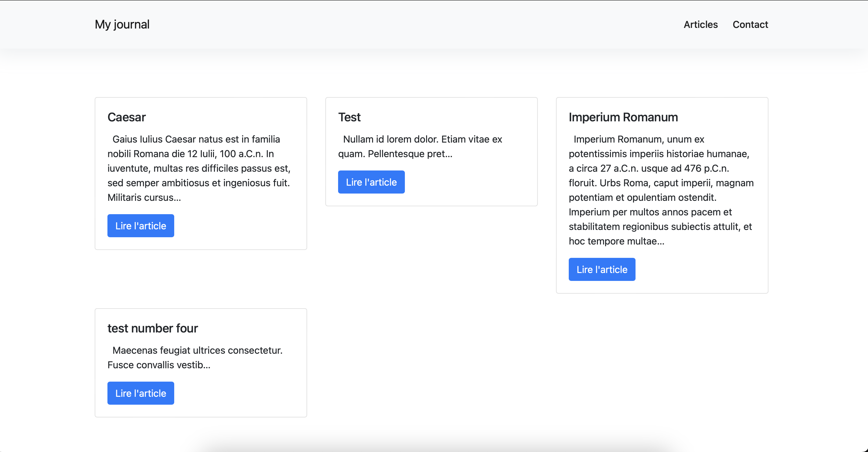Click the Test article title
The image size is (868, 452).
click(349, 117)
